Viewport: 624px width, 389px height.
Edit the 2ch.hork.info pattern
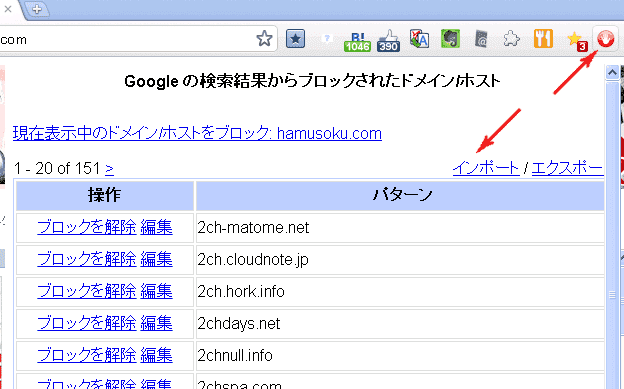pyautogui.click(x=156, y=291)
